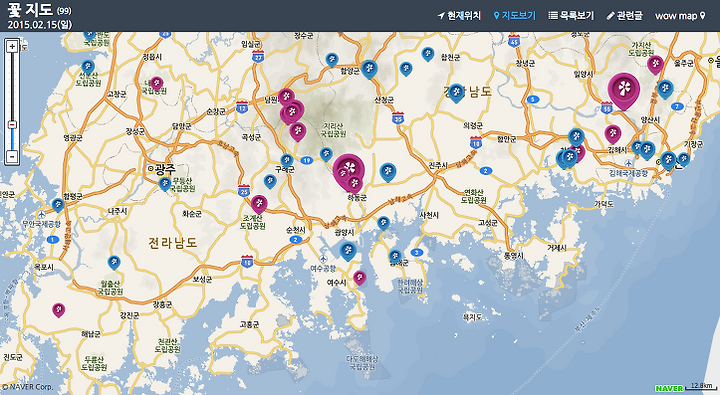Screen dimensions: 720x395
Task: Zoom out with the minus button
Action: coord(12,157)
